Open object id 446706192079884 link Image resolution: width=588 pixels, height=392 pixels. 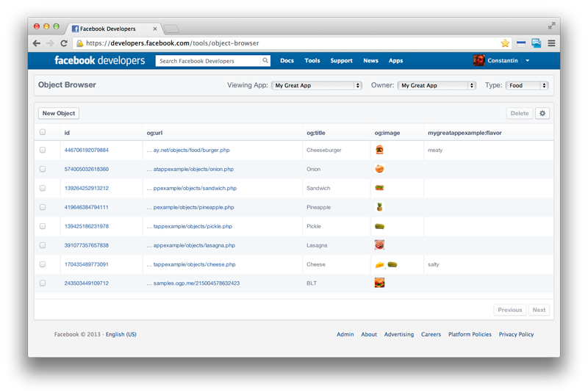point(86,150)
